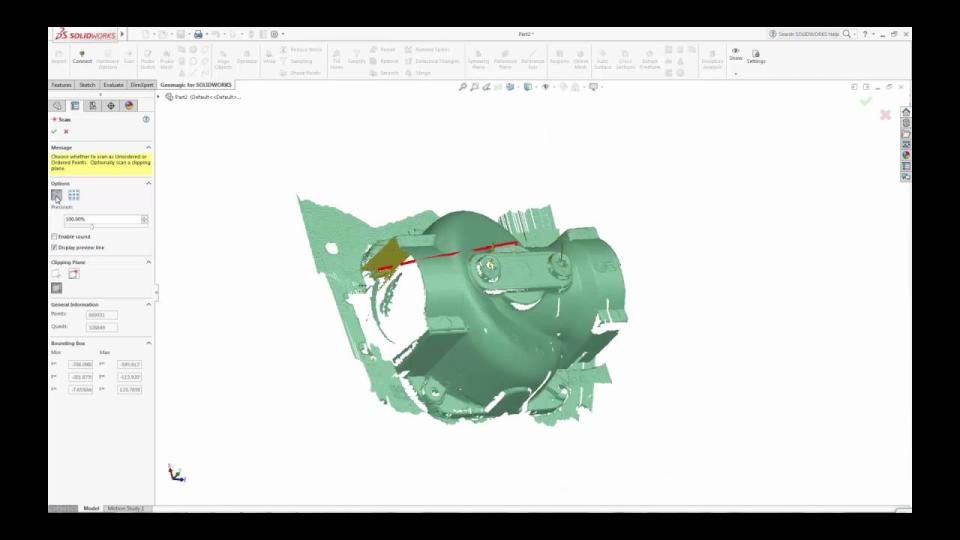960x540 pixels.
Task: Click the red cancel X in viewport corner
Action: pos(885,114)
